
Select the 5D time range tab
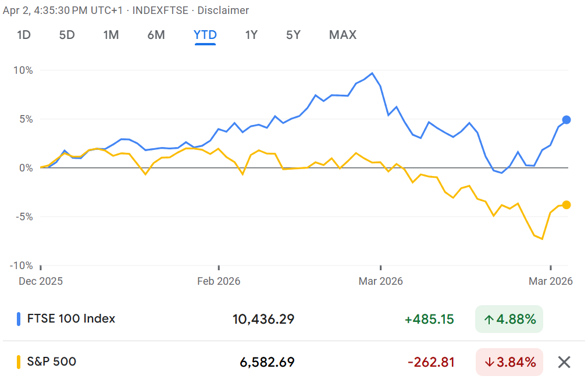coord(67,35)
